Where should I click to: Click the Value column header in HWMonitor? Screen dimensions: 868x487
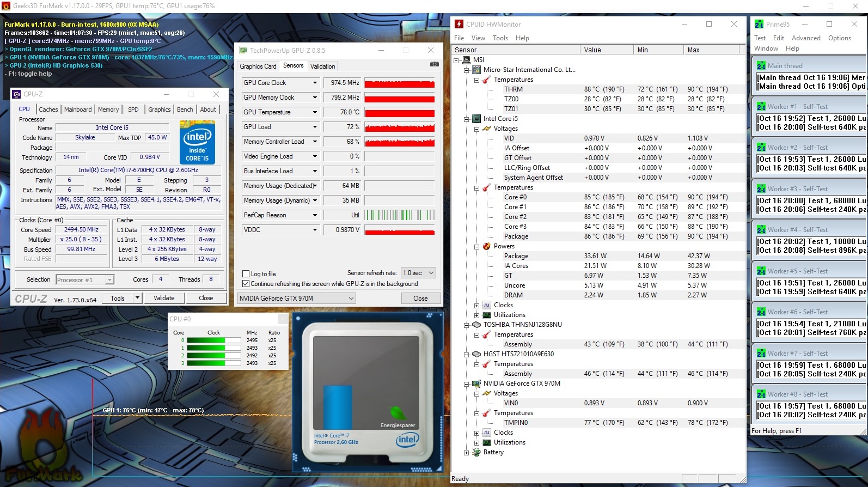(x=607, y=50)
